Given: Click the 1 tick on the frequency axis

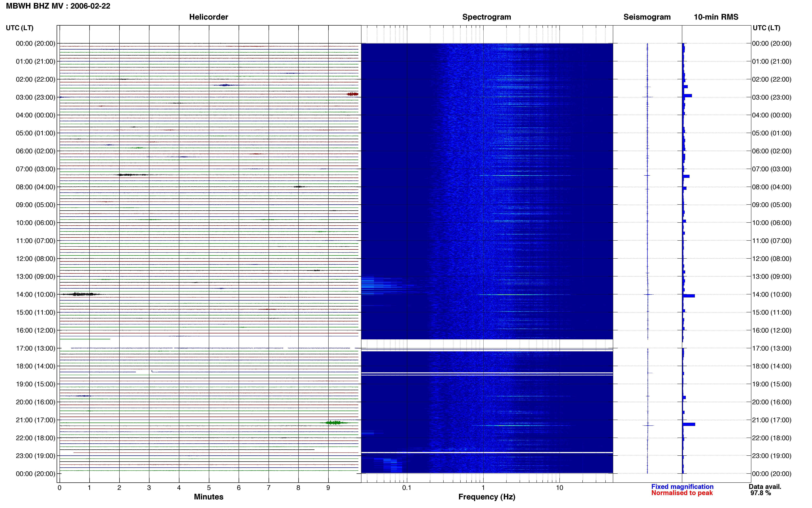Looking at the screenshot, I should click(483, 487).
